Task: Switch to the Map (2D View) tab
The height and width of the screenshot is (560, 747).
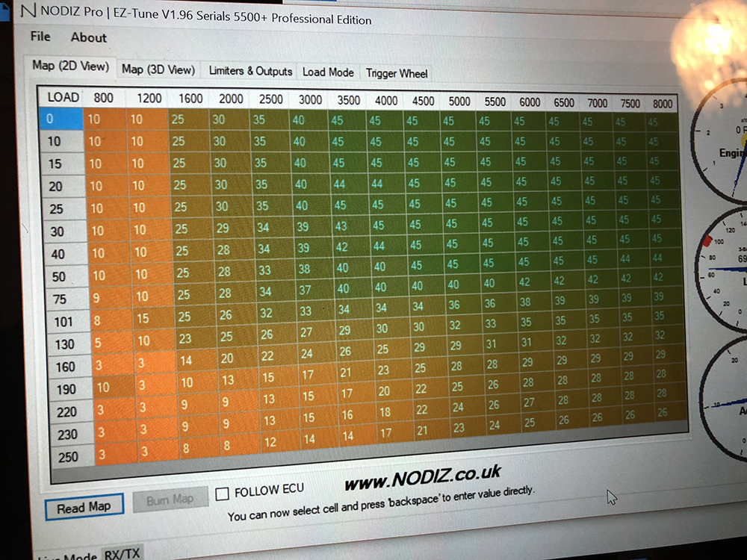Action: click(70, 66)
